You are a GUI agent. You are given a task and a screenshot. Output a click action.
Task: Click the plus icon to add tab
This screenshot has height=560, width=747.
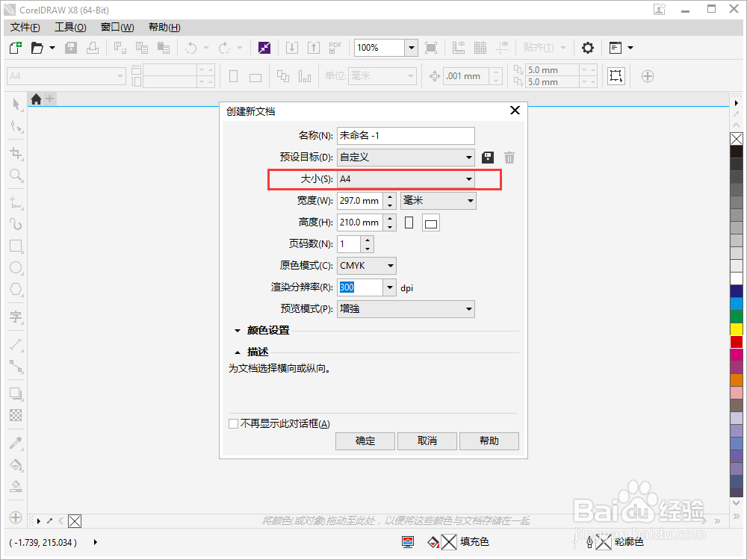coord(49,99)
